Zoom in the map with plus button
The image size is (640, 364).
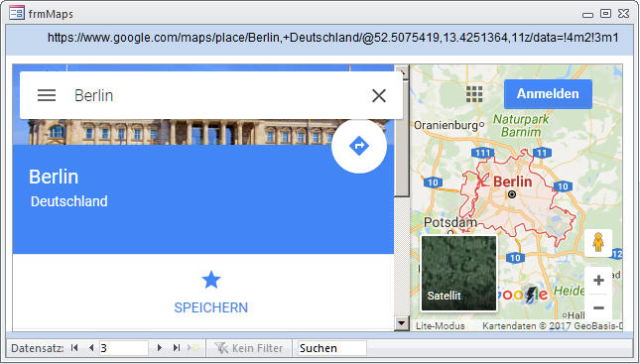598,281
